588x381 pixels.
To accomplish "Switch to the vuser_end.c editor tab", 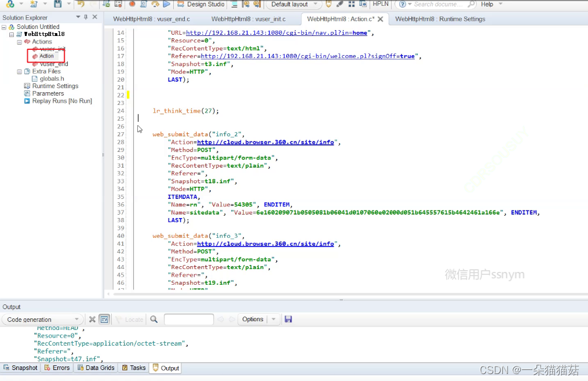I will tap(152, 19).
